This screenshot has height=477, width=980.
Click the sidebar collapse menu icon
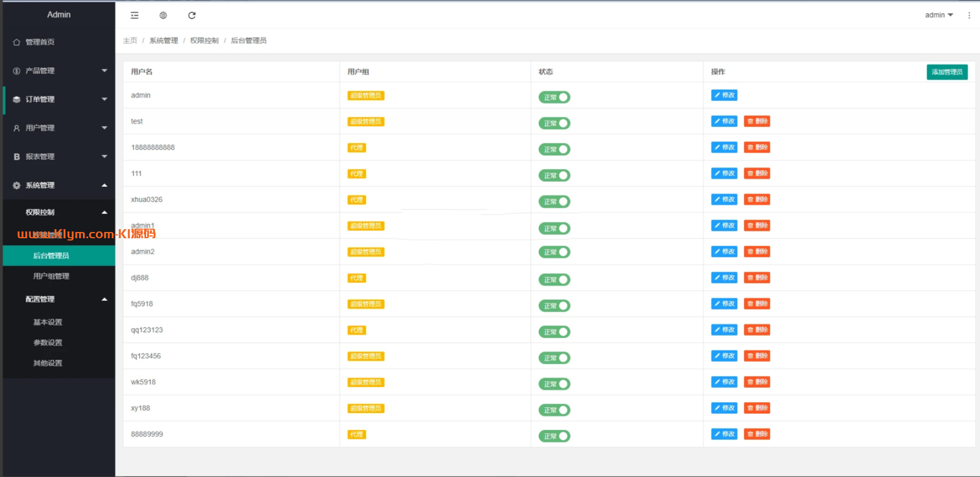pyautogui.click(x=134, y=15)
